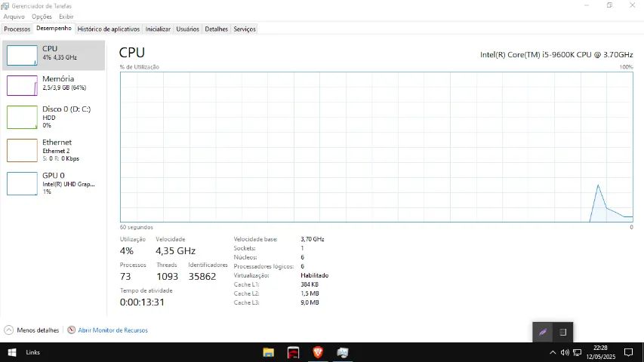The height and width of the screenshot is (362, 644).
Task: Open the Windows Start menu
Action: tap(12, 352)
